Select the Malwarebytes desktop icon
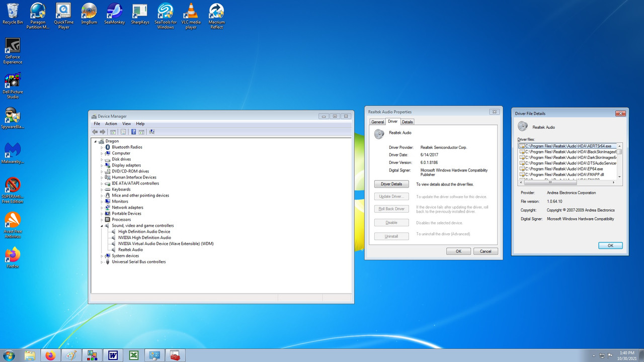The width and height of the screenshot is (644, 362). pyautogui.click(x=13, y=153)
